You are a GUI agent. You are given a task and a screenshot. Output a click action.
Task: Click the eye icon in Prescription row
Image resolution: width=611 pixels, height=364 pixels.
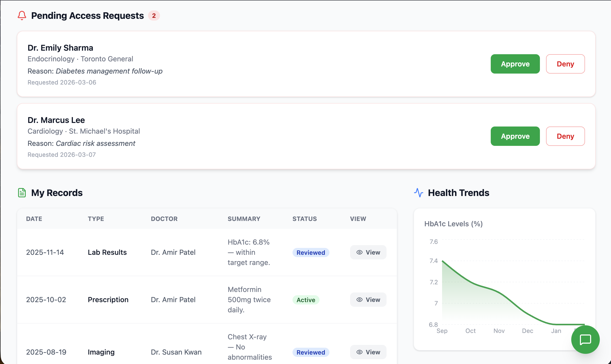pyautogui.click(x=359, y=300)
